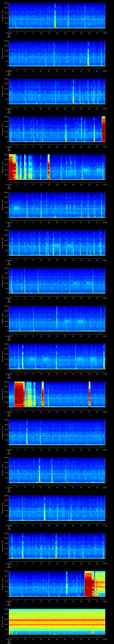
Task: Click the 22:40:00 start time label
Action: point(9,147)
